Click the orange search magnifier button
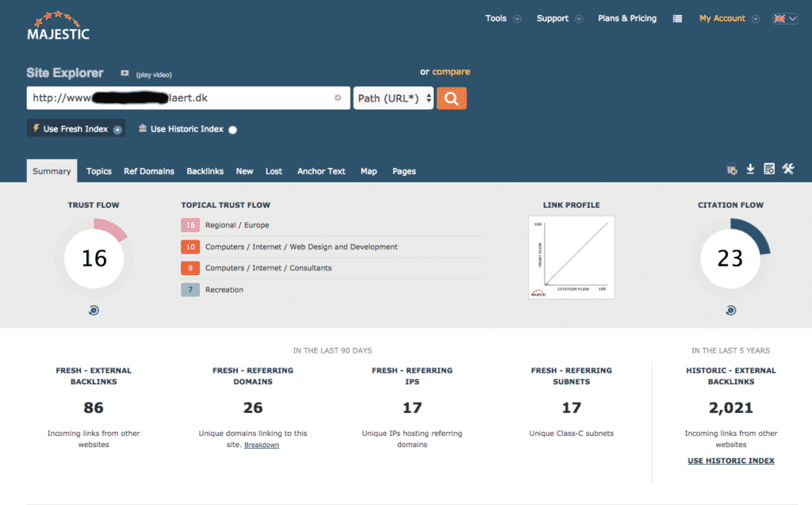The height and width of the screenshot is (505, 812). coord(451,98)
